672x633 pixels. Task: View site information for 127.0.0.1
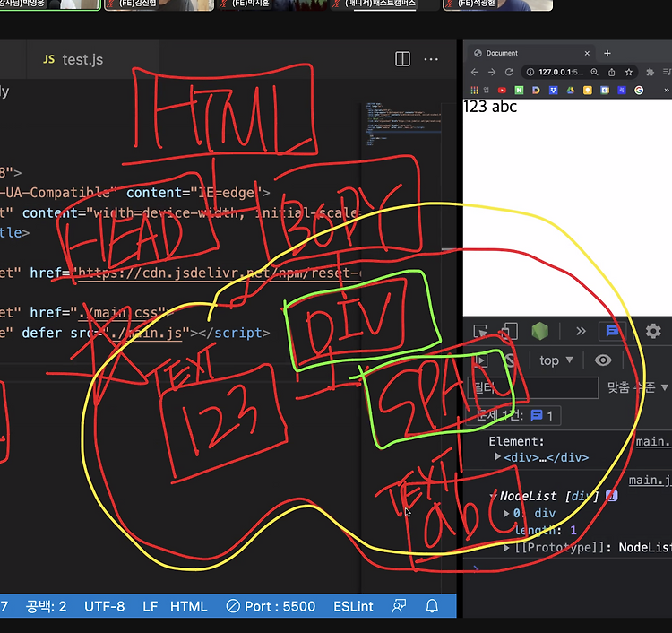(530, 72)
